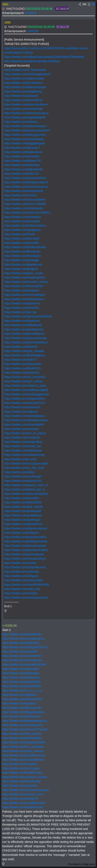Open the HillaryClinton twitter status link
This screenshot has height=868, width=97.
click(x=44, y=57)
